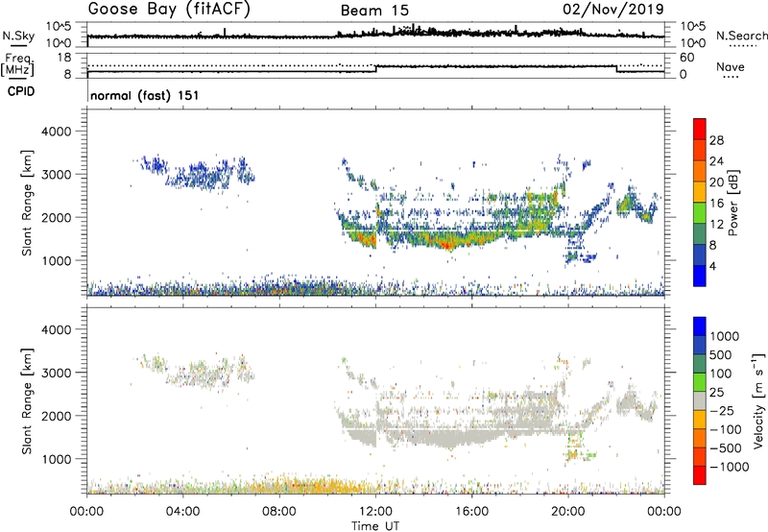The width and height of the screenshot is (768, 532).
Task: Click the 12:00 time tick label
Action: point(375,512)
